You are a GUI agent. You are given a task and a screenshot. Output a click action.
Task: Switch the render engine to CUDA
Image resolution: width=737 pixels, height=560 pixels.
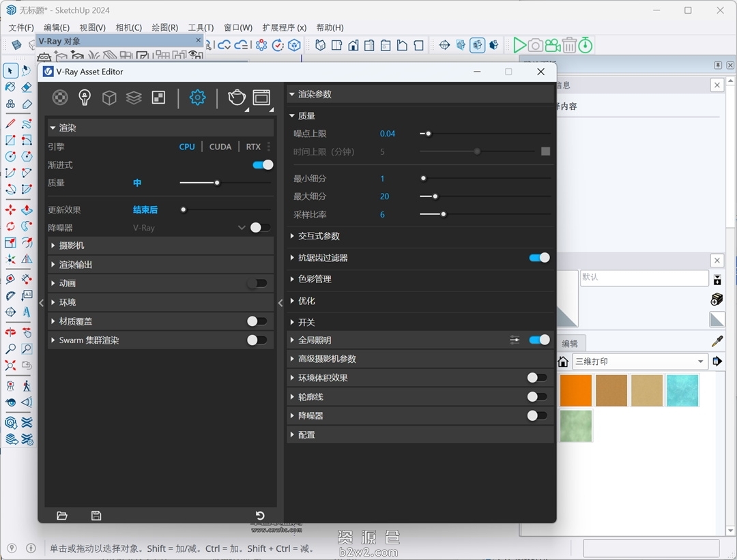coord(220,146)
